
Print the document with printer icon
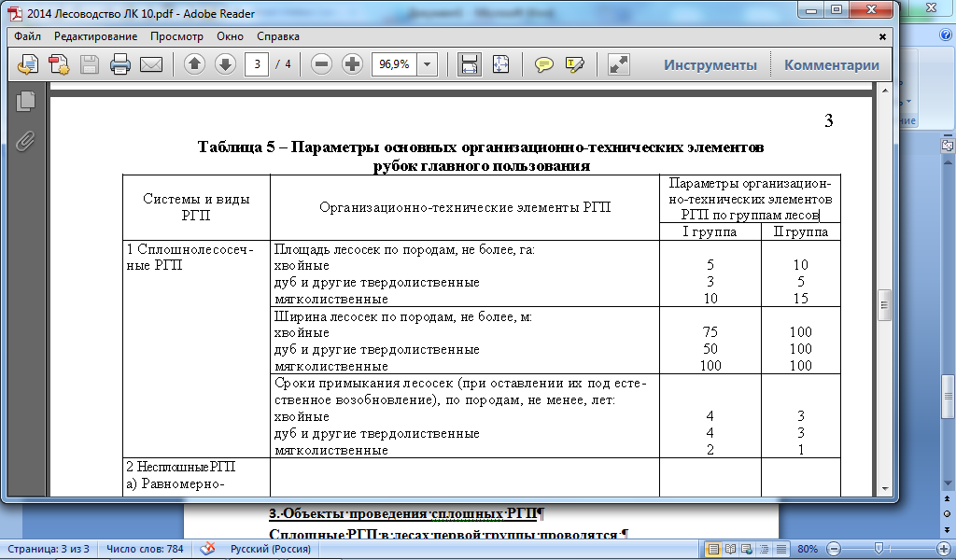click(x=120, y=64)
